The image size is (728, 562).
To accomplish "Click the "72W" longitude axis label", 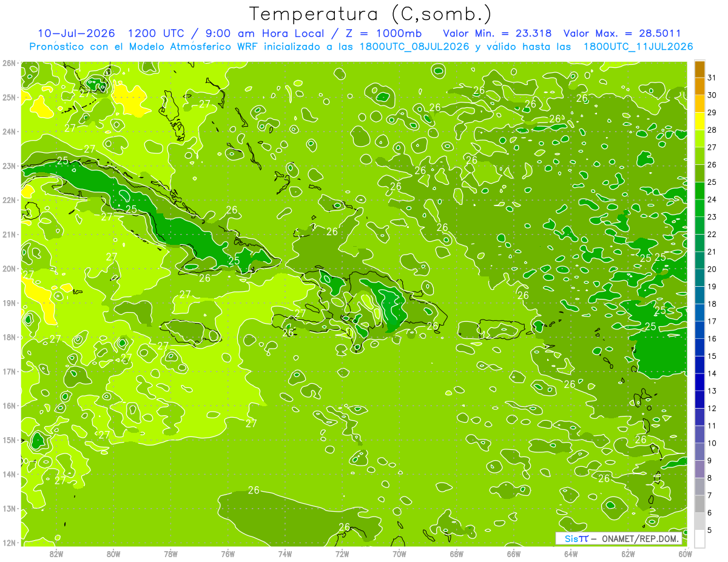I will pos(342,554).
